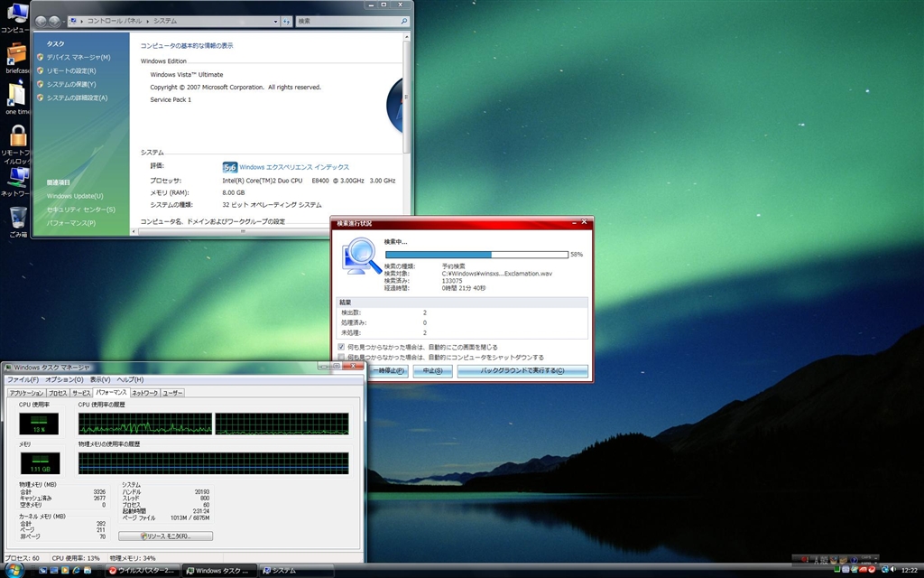Switch to ウイルスバスター taskbar button
The width and height of the screenshot is (924, 578).
pyautogui.click(x=142, y=571)
